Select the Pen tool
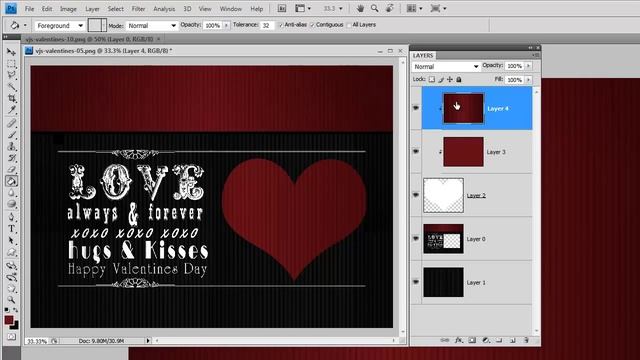 coord(11,217)
